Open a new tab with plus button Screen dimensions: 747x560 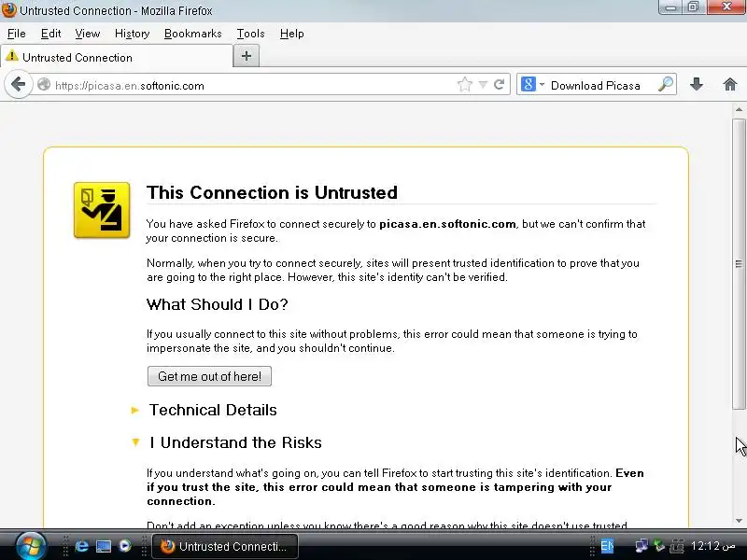point(247,56)
